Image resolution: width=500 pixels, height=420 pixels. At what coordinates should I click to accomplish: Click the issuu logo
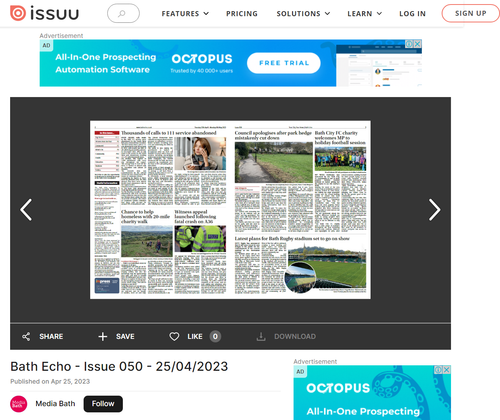click(x=45, y=13)
